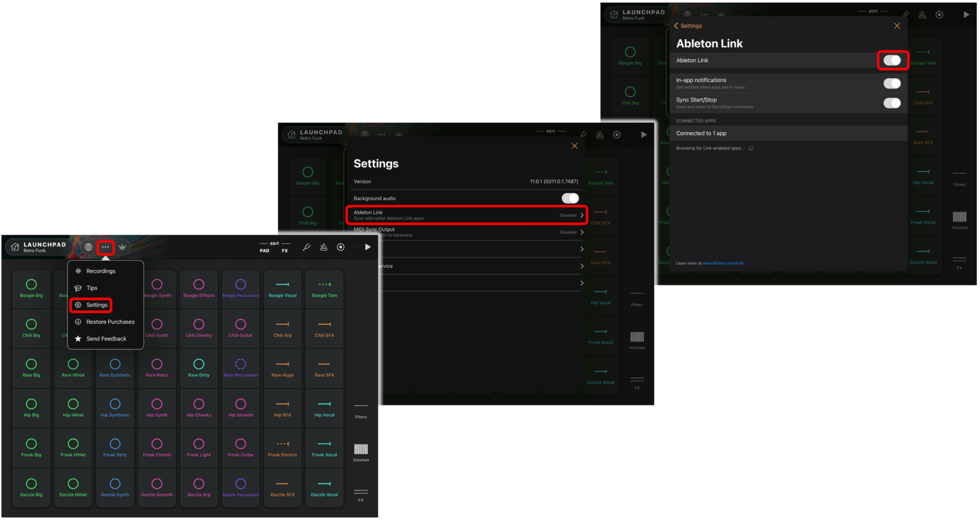Click record icon in Settings window toolbar
980x520 pixels.
click(617, 135)
